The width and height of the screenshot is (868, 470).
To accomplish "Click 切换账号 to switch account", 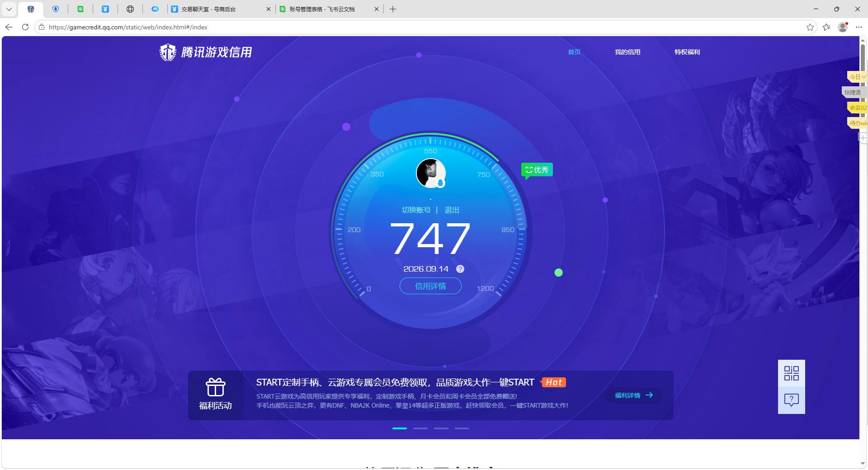I will pyautogui.click(x=416, y=210).
